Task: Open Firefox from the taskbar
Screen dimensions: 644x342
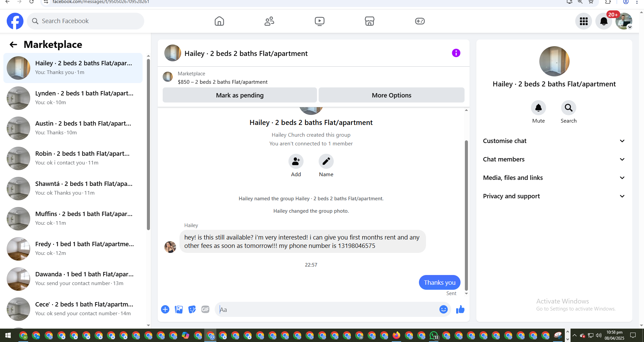Action: tap(396, 335)
